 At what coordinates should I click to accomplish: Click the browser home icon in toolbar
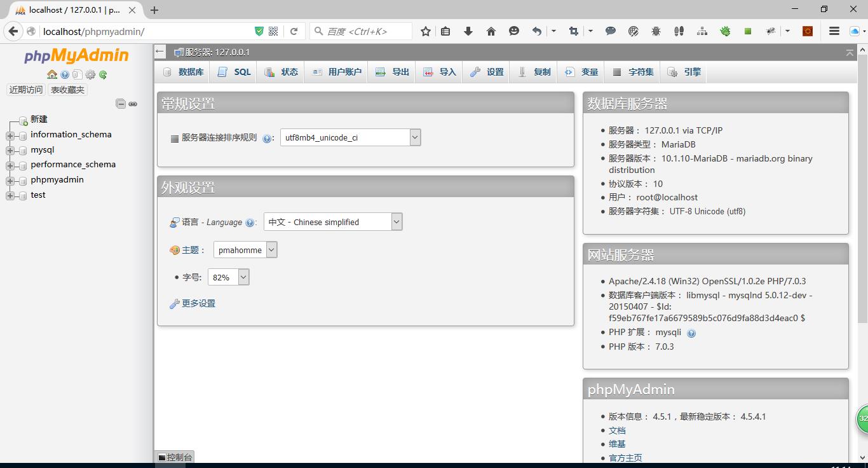tap(491, 31)
